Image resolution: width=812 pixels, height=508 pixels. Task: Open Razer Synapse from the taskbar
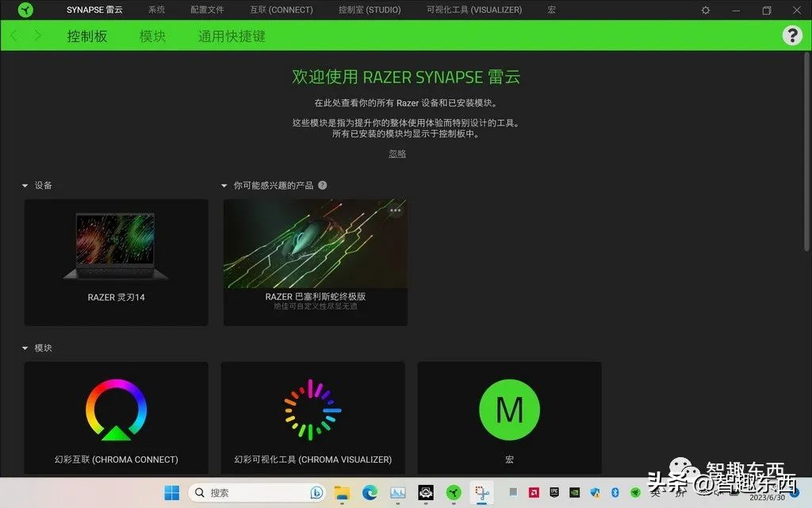click(x=455, y=493)
